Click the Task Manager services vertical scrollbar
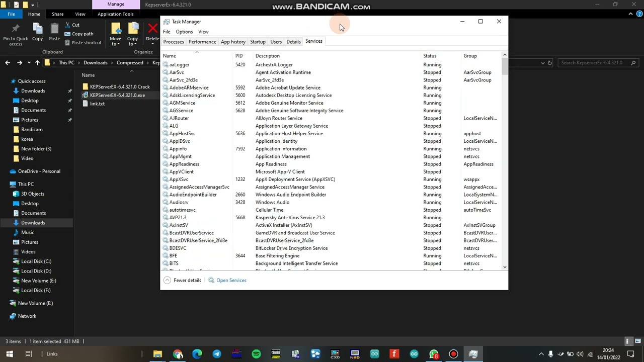644x362 pixels. tap(505, 161)
